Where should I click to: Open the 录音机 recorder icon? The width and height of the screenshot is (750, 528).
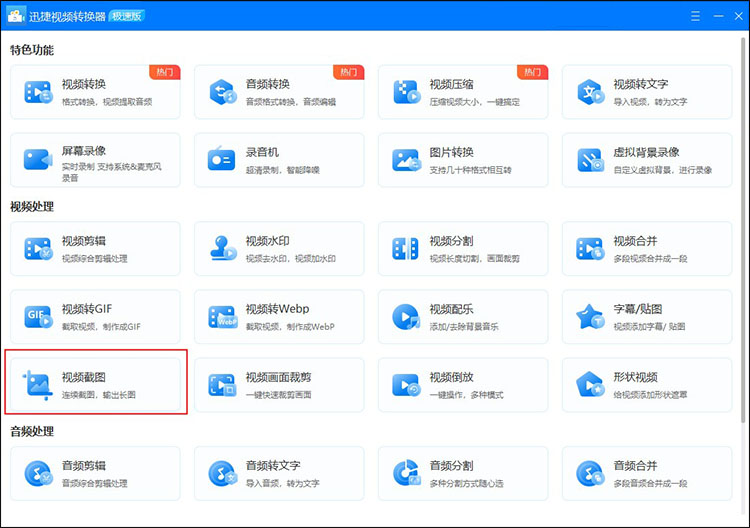221,159
